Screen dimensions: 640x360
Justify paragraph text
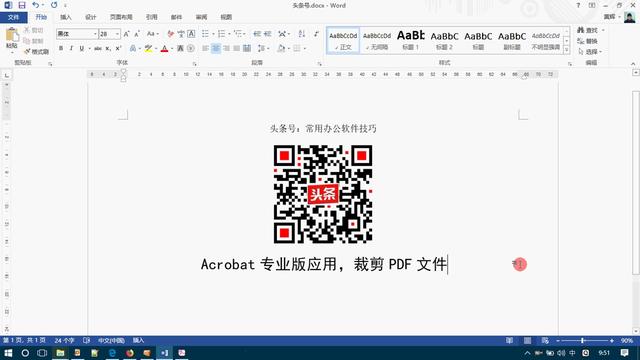point(236,49)
